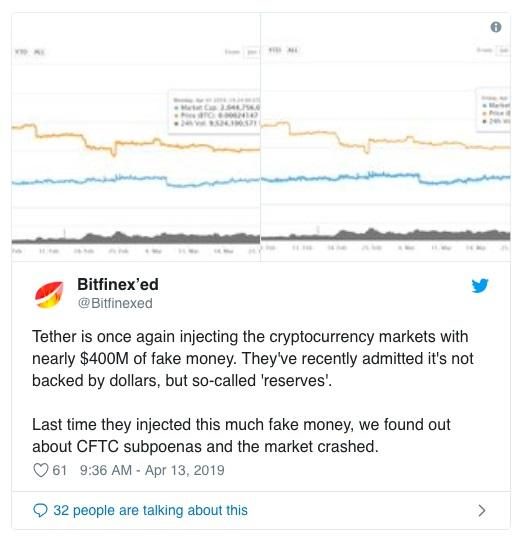This screenshot has height=538, width=516.
Task: Open the tweet timestamp Apr 13, 2019
Action: click(152, 470)
